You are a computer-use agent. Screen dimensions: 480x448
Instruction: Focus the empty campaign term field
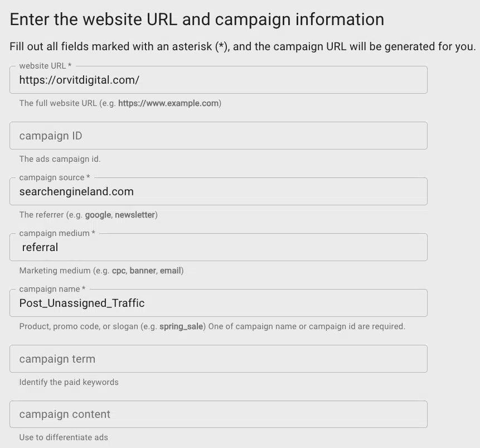coord(218,359)
